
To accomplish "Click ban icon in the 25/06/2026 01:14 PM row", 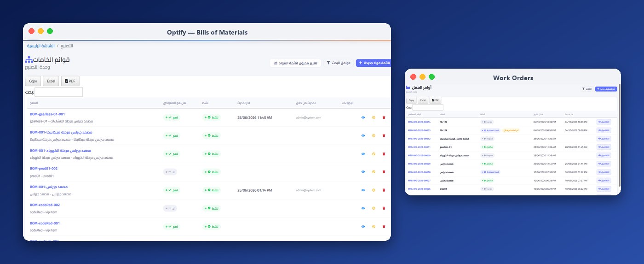I will click(x=374, y=190).
